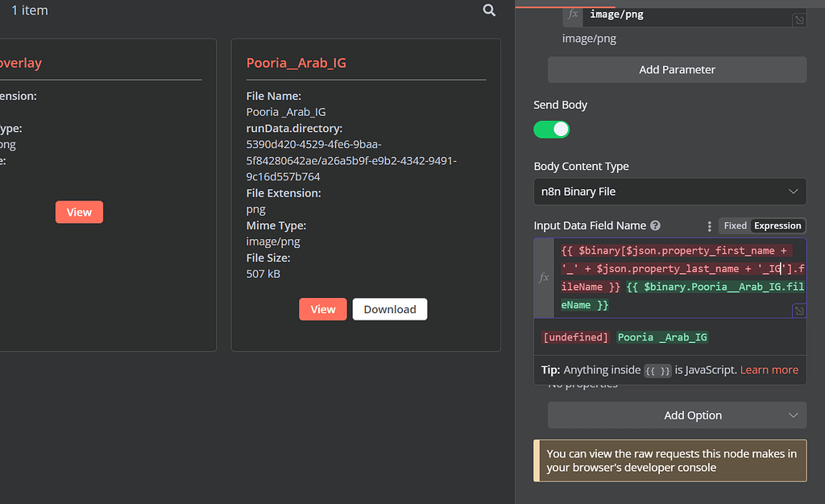The image size is (825, 504).
Task: Click the fx icon beside image/png value
Action: click(x=573, y=14)
